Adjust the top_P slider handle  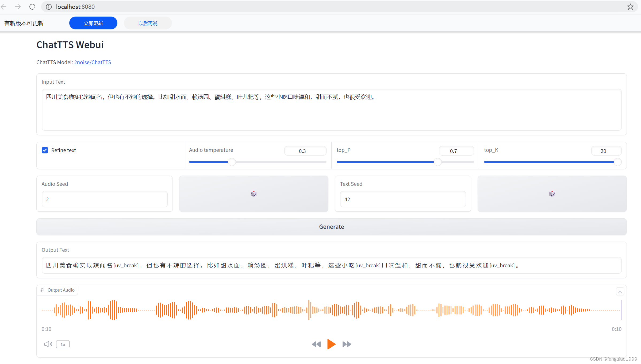(437, 162)
